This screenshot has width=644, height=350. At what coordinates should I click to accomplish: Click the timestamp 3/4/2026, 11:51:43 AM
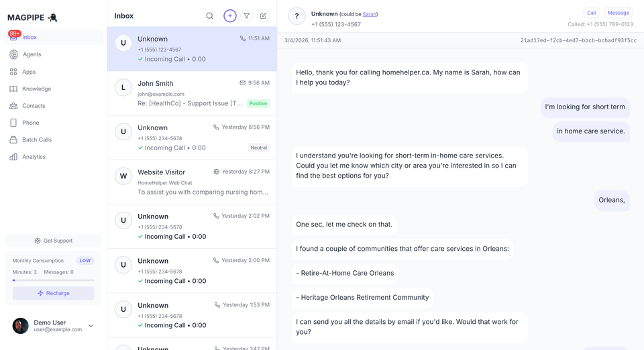pos(313,40)
